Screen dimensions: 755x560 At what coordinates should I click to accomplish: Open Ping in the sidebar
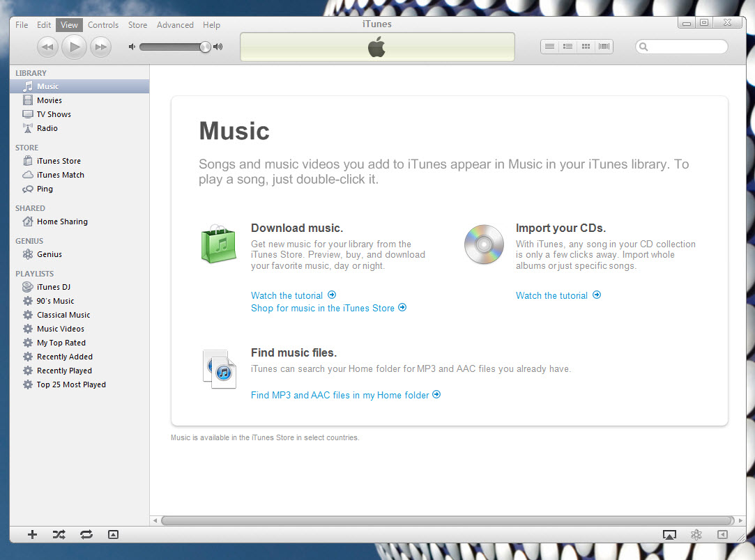[79, 189]
